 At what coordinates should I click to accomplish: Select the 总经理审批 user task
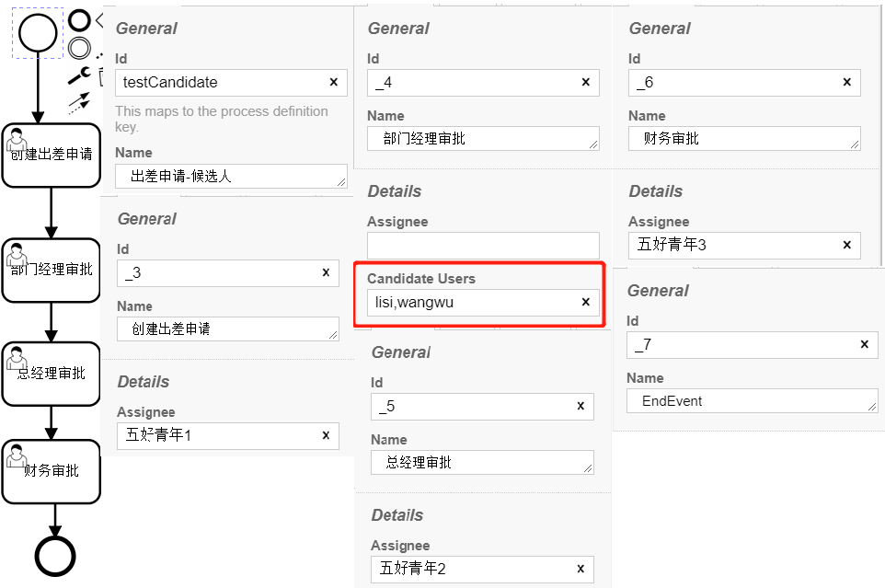click(x=52, y=374)
